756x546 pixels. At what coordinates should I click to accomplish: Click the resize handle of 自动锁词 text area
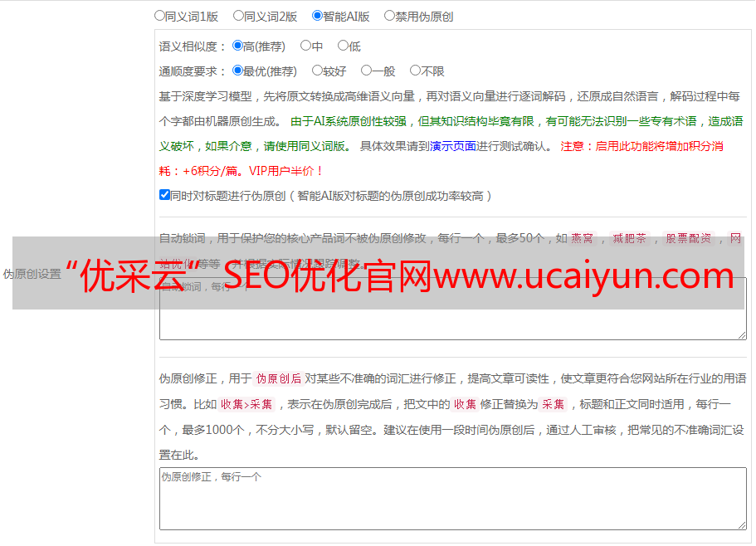click(x=742, y=334)
